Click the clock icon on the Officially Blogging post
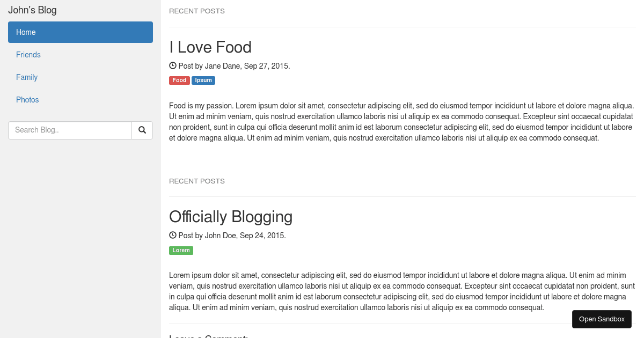The width and height of the screenshot is (644, 338). click(x=172, y=234)
